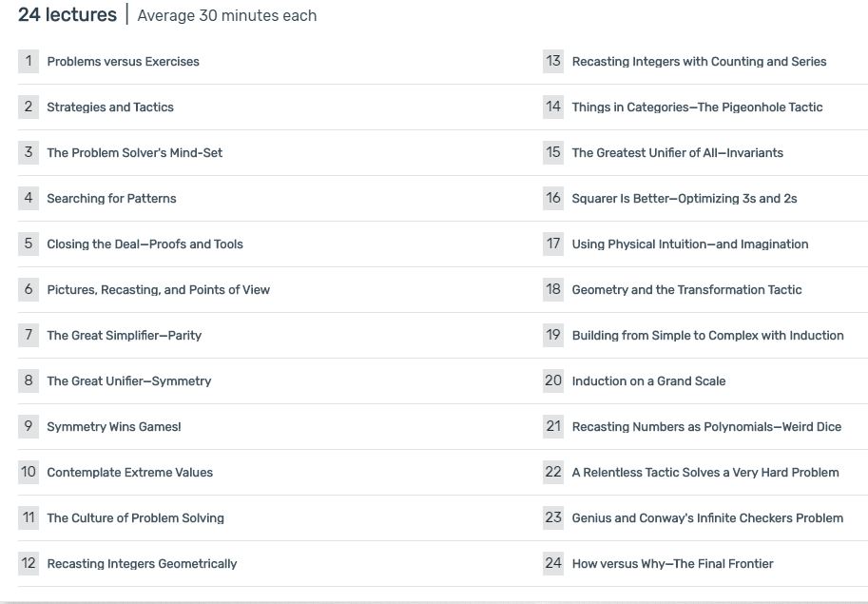Select Induction on a Grand Scale
This screenshot has height=604, width=868.
648,380
